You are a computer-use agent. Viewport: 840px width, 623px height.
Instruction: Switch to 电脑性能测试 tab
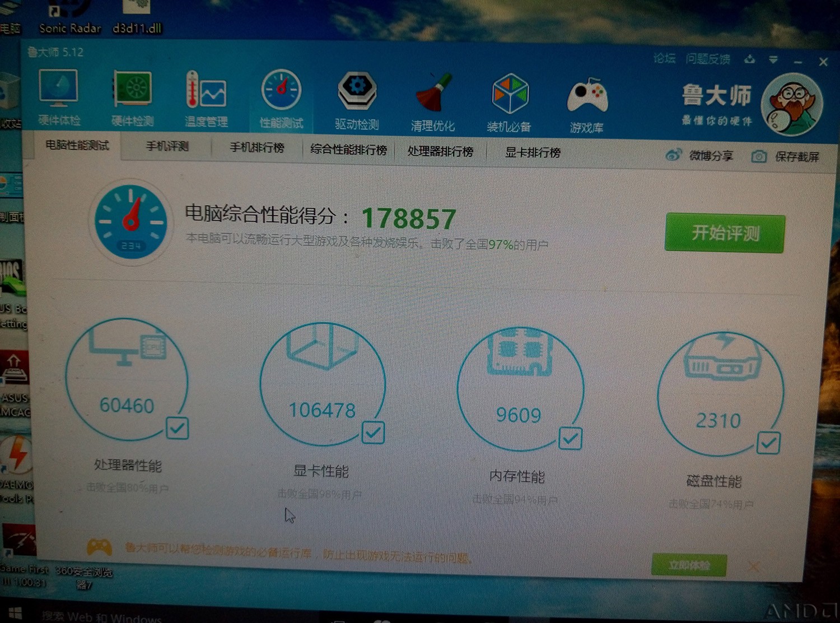[77, 145]
